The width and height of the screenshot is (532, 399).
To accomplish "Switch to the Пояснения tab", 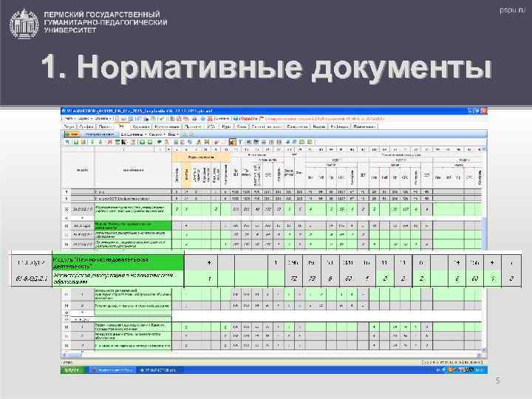I will click(364, 127).
